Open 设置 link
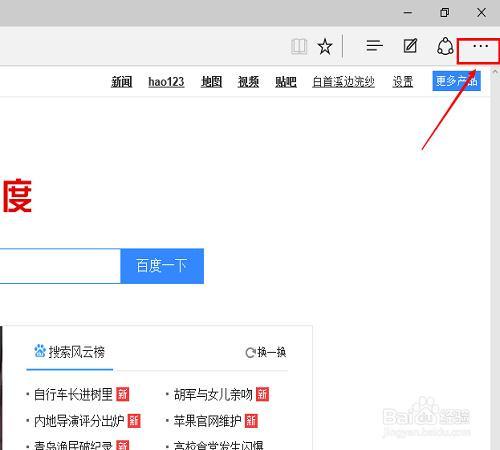This screenshot has width=500, height=450. (403, 82)
